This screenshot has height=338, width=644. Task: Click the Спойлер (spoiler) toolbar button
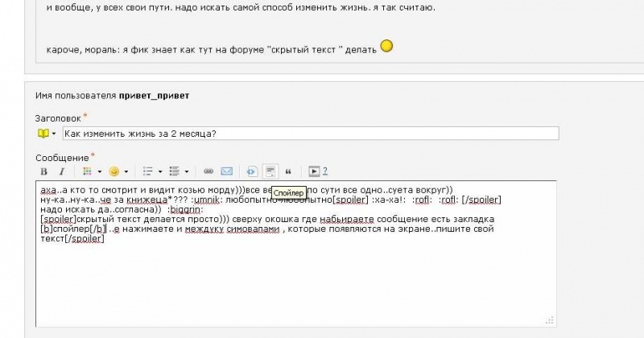click(x=270, y=171)
